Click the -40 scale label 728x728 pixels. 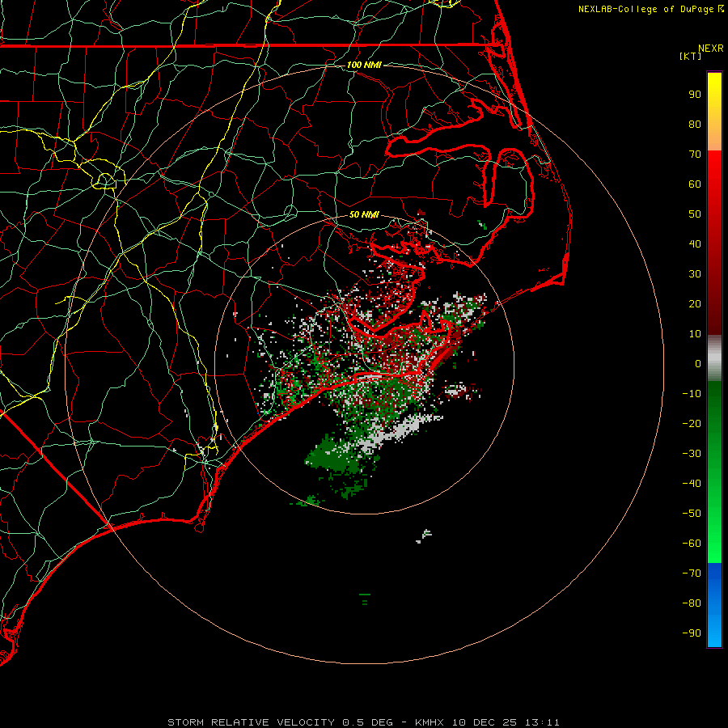[692, 484]
